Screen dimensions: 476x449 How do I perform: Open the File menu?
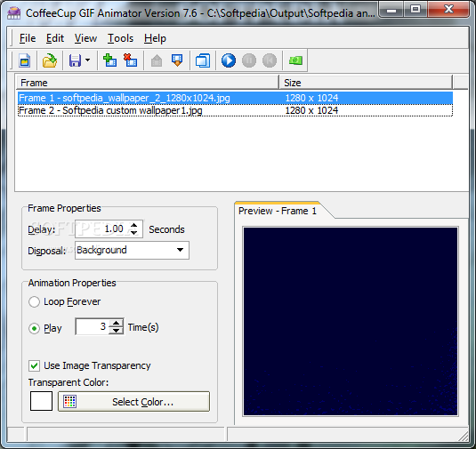(x=28, y=38)
